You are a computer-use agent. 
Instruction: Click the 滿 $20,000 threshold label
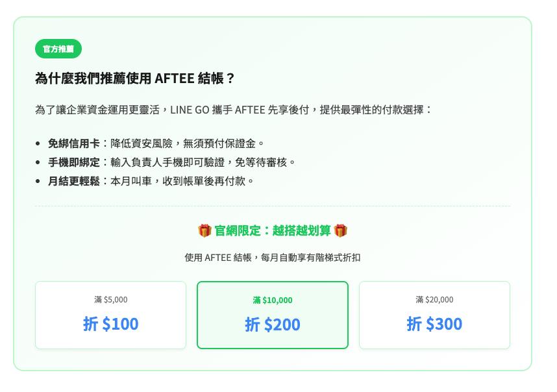(x=434, y=299)
